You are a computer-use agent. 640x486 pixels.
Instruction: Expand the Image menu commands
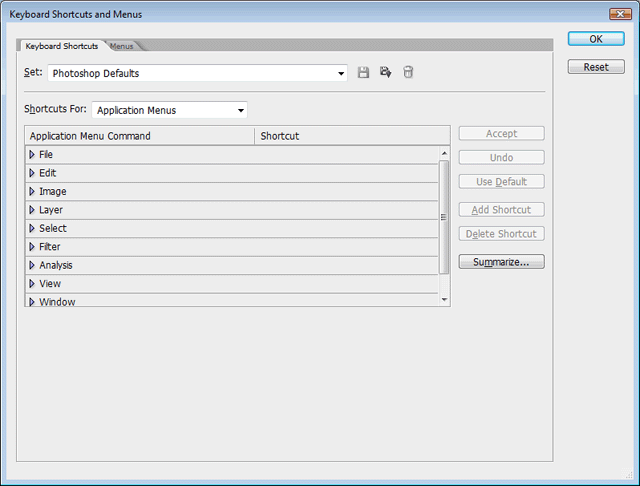(32, 191)
